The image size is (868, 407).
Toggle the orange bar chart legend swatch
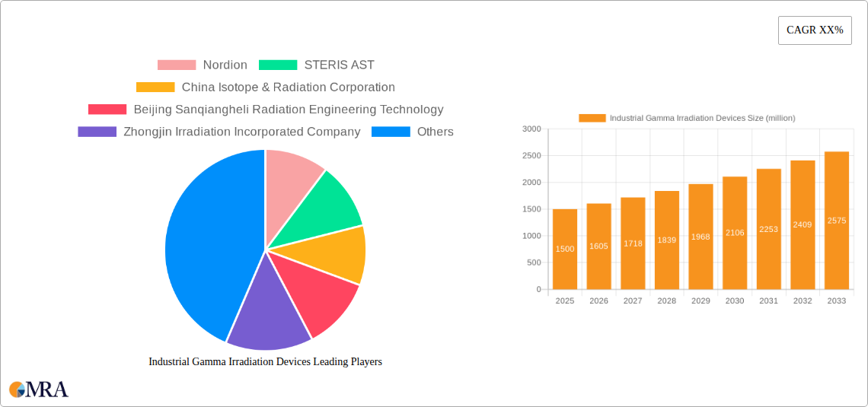[592, 118]
